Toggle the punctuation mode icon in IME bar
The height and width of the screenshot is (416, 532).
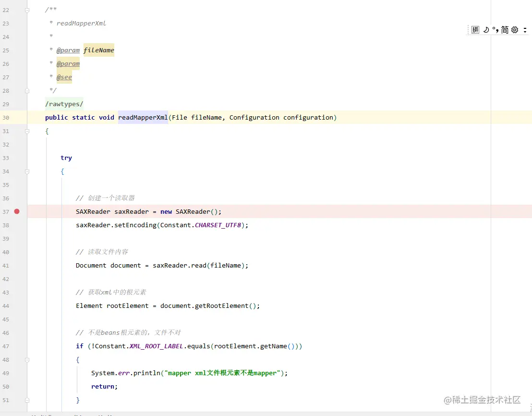pos(495,30)
